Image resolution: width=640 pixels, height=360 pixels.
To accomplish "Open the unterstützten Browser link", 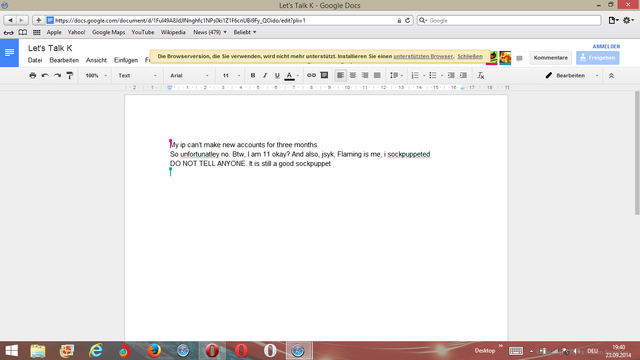I will (x=423, y=56).
